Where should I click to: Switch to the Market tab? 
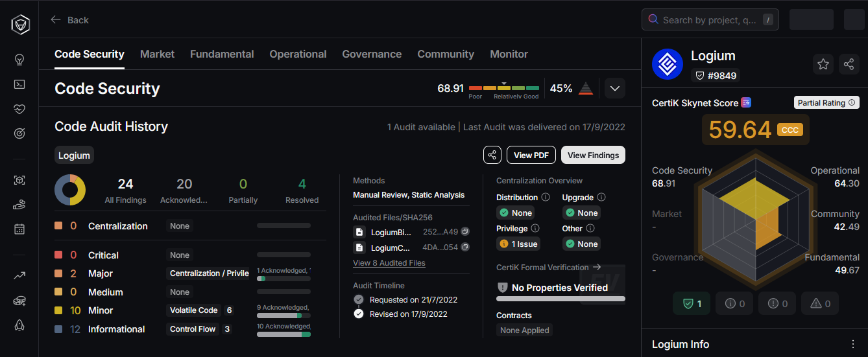point(157,54)
